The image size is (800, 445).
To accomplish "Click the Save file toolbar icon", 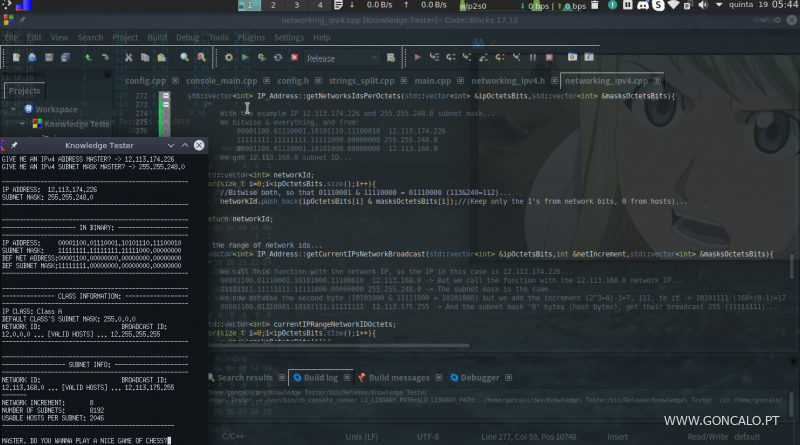I will 51,59.
